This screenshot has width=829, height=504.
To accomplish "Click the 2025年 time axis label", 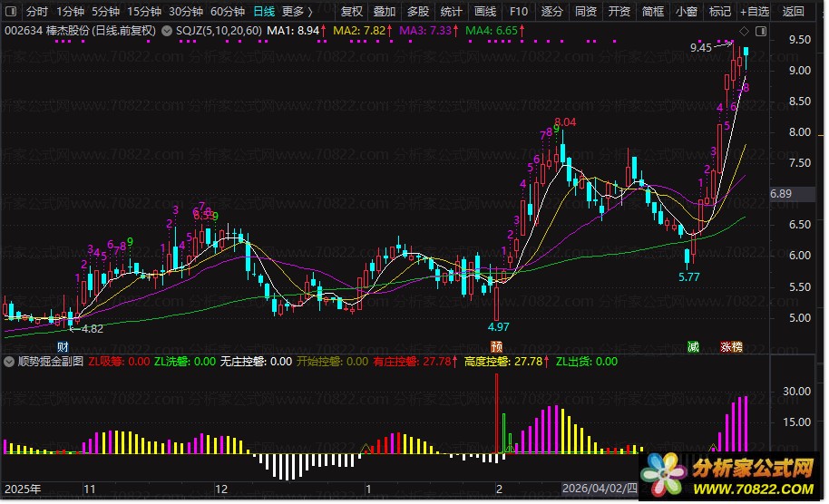I will click(x=22, y=489).
